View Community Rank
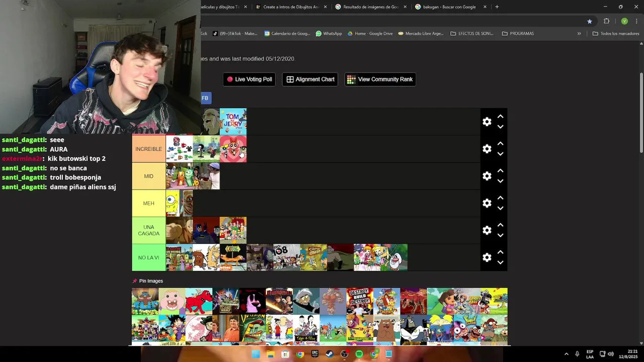Image resolution: width=644 pixels, height=362 pixels. point(380,79)
